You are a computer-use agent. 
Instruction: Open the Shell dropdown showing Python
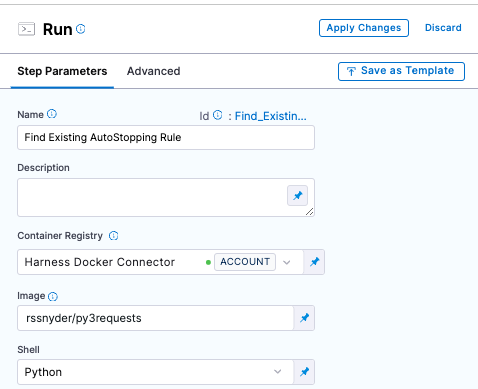click(x=156, y=372)
